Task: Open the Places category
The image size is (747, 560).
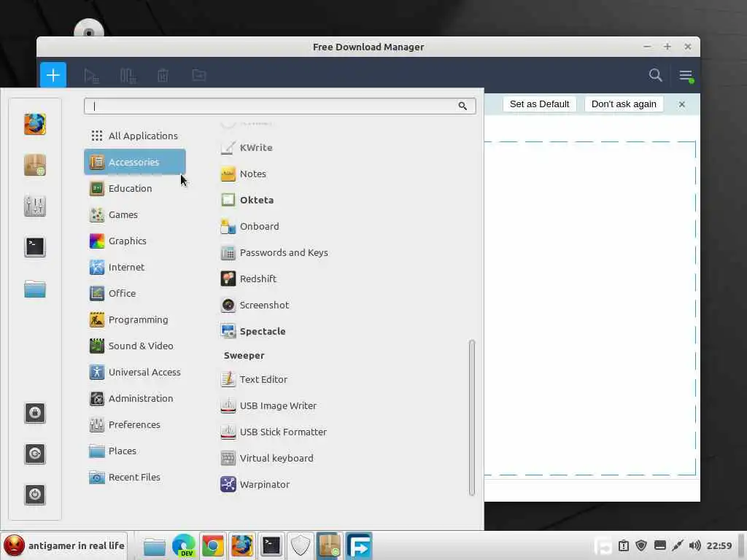Action: pos(135,451)
